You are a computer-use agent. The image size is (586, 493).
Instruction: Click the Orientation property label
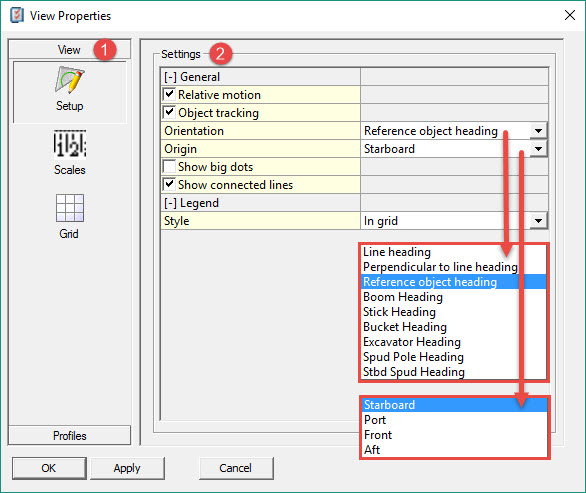[194, 131]
